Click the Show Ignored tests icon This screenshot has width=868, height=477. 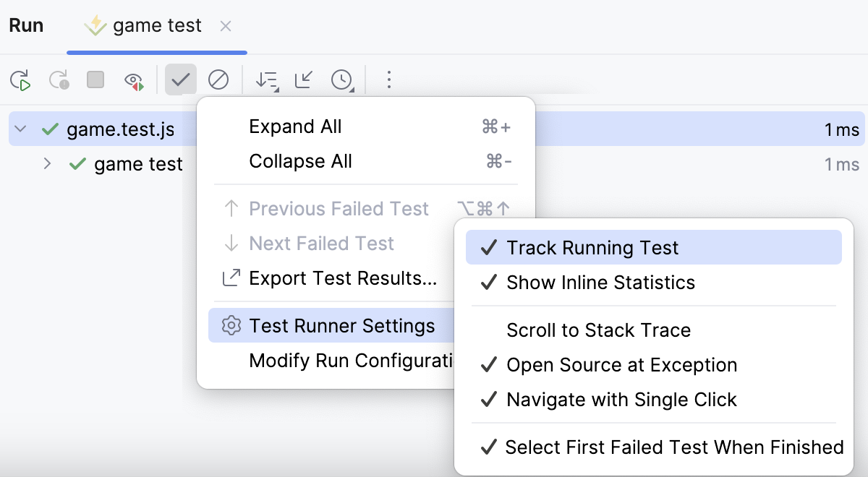pyautogui.click(x=219, y=79)
